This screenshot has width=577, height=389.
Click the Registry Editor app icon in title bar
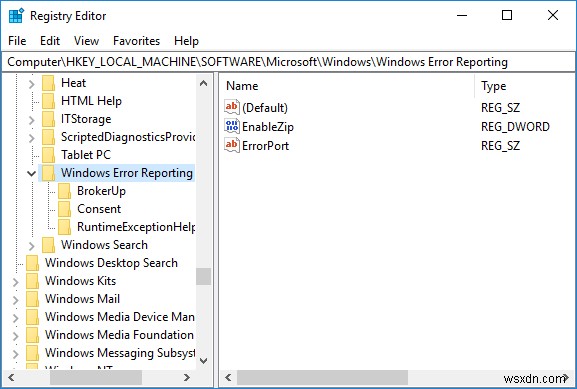coord(16,16)
